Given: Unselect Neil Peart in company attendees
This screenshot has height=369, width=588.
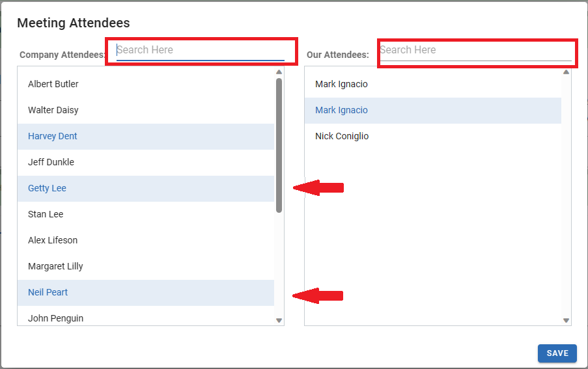Looking at the screenshot, I should [x=48, y=292].
